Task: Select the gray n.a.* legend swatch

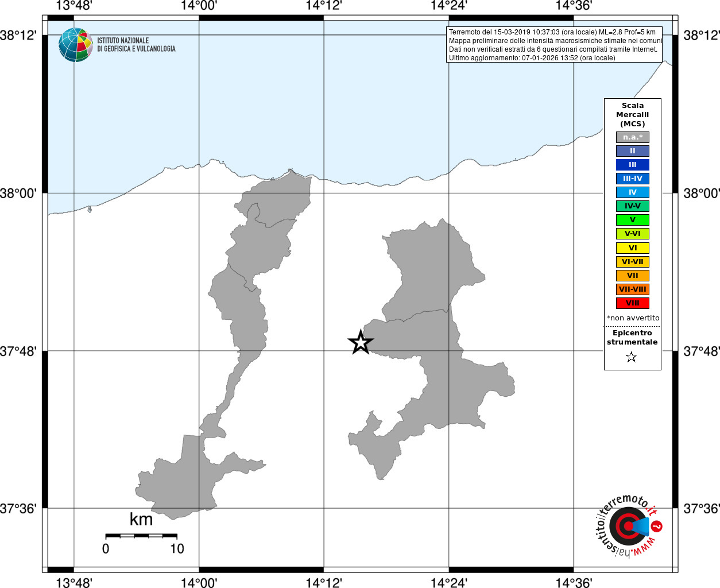Action: coord(633,137)
